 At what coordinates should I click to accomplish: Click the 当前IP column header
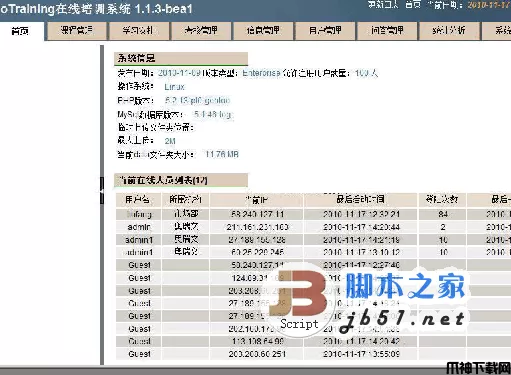point(256,200)
